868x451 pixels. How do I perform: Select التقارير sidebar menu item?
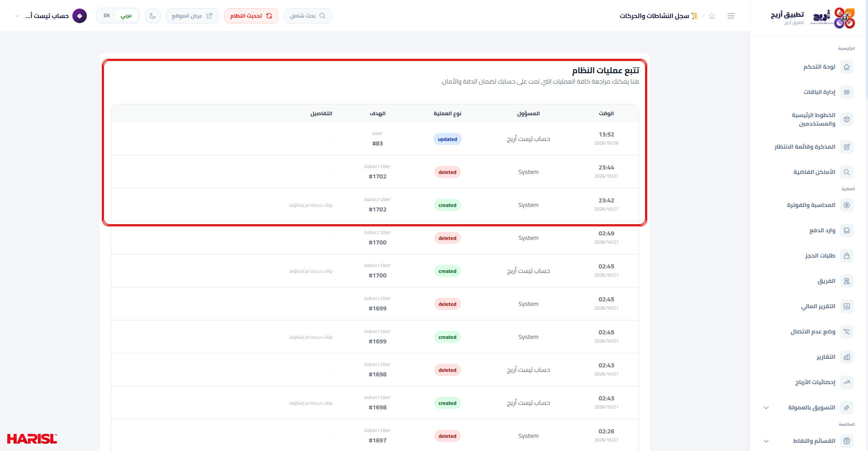click(808, 357)
